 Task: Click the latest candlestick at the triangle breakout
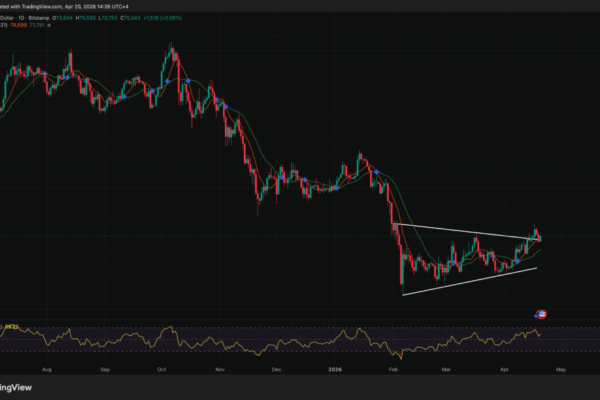point(541,237)
